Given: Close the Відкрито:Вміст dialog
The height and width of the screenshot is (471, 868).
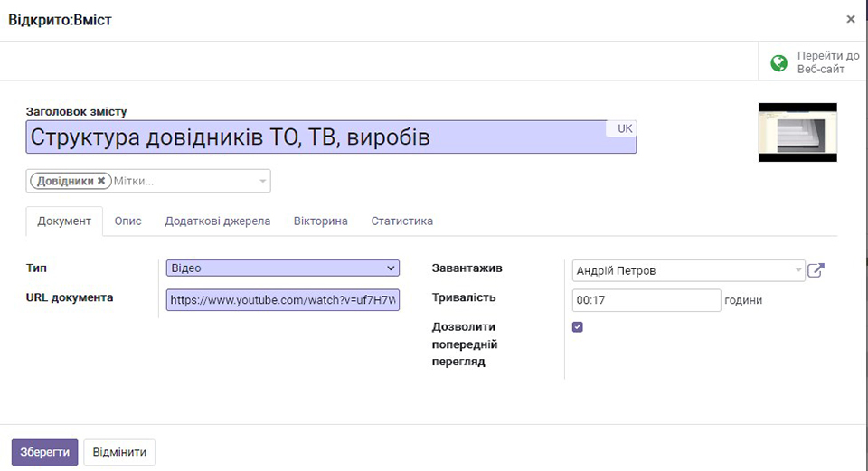Looking at the screenshot, I should click(850, 19).
